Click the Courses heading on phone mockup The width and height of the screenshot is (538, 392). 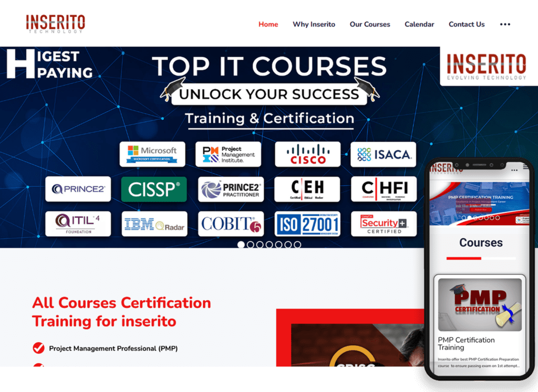(x=481, y=242)
